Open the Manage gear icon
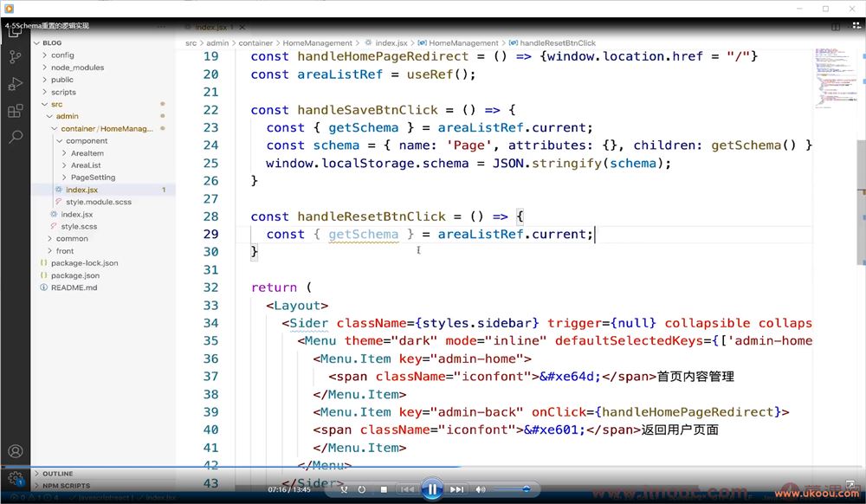Viewport: 866px width, 504px height. 15,477
